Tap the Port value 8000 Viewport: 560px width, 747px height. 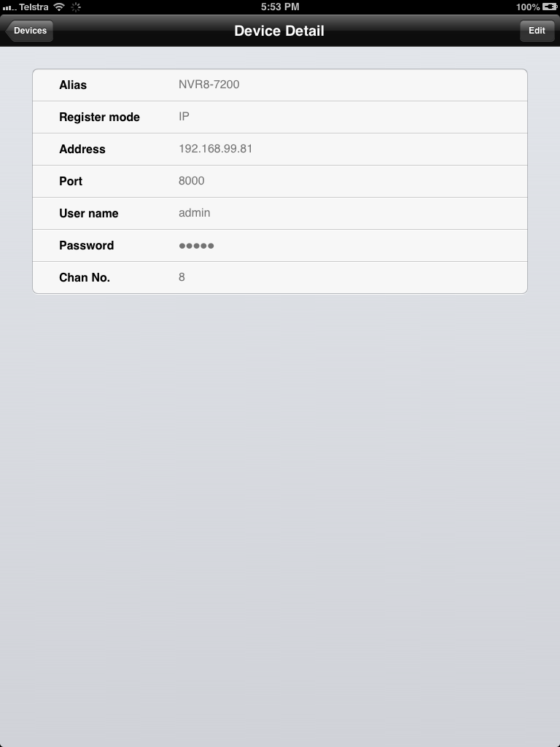(192, 181)
